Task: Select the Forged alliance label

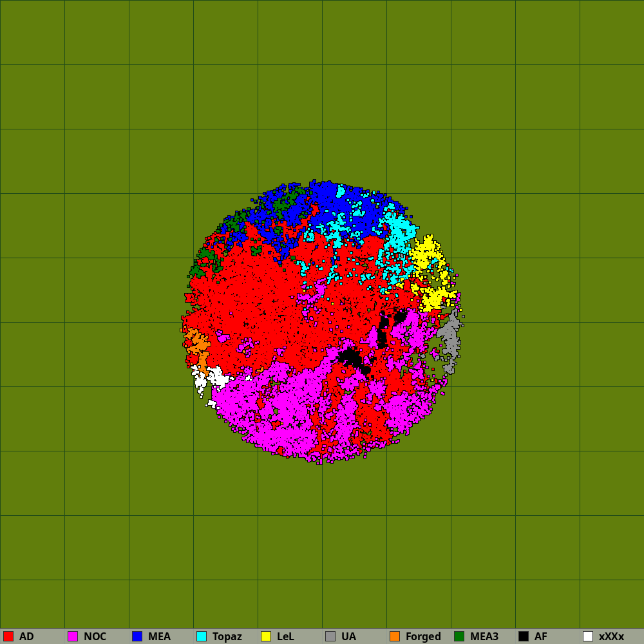Action: pyautogui.click(x=424, y=637)
